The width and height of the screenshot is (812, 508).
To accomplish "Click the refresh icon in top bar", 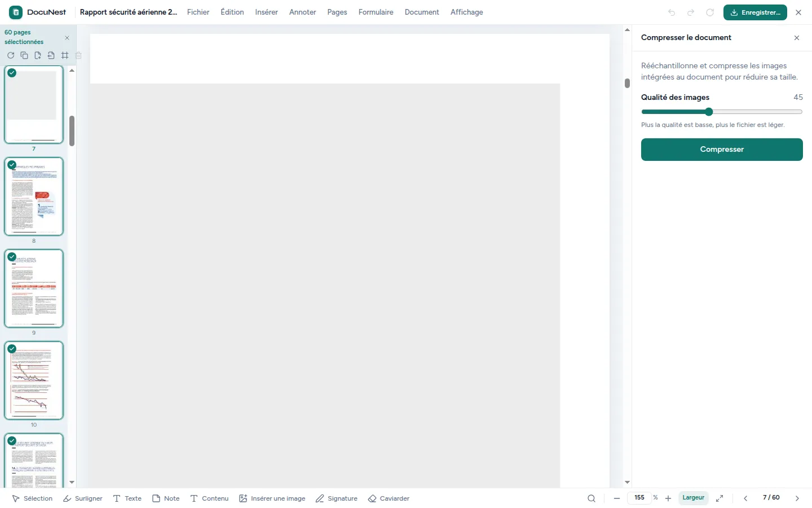I will point(710,12).
